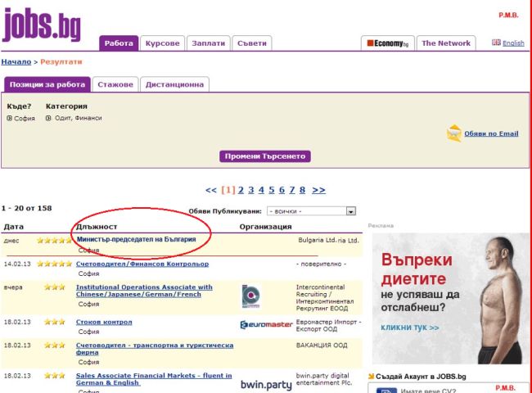Viewport: 532px width, 393px height.
Task: Click the bwin.party company logo
Action: 266,385
